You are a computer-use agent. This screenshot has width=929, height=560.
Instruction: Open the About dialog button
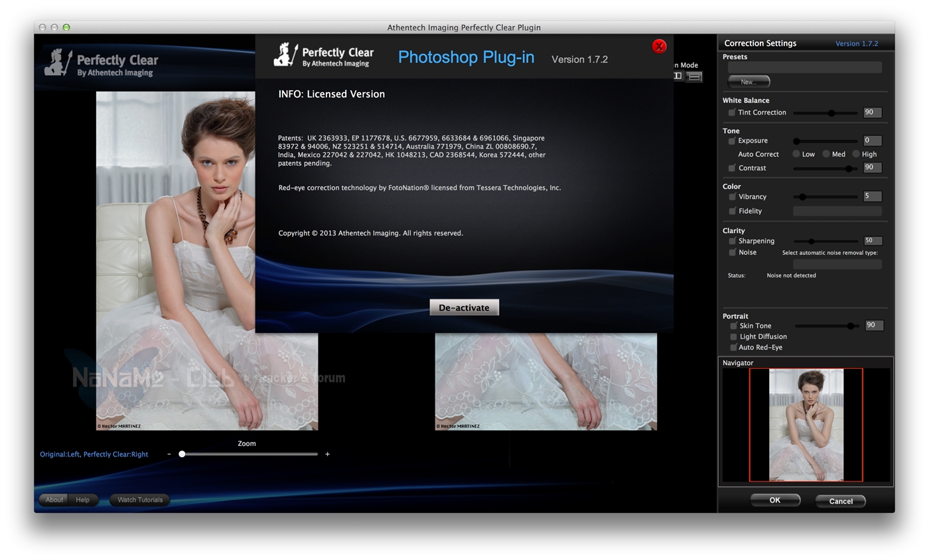pyautogui.click(x=54, y=500)
